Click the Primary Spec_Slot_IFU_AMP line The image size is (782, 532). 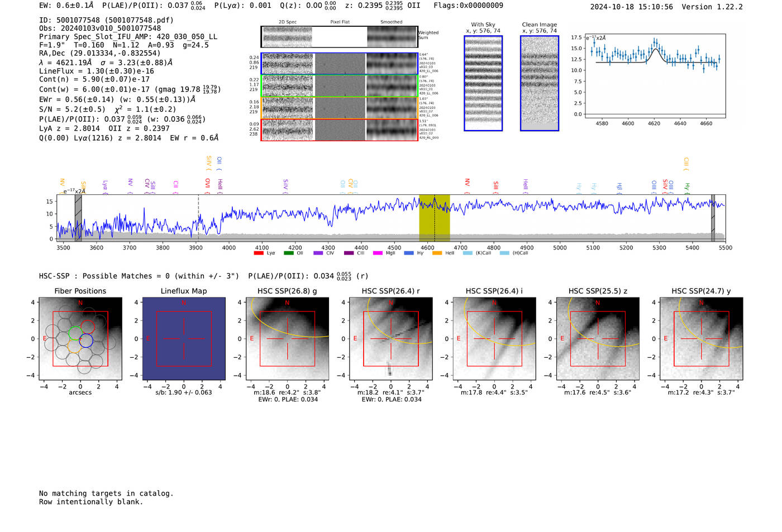128,37
